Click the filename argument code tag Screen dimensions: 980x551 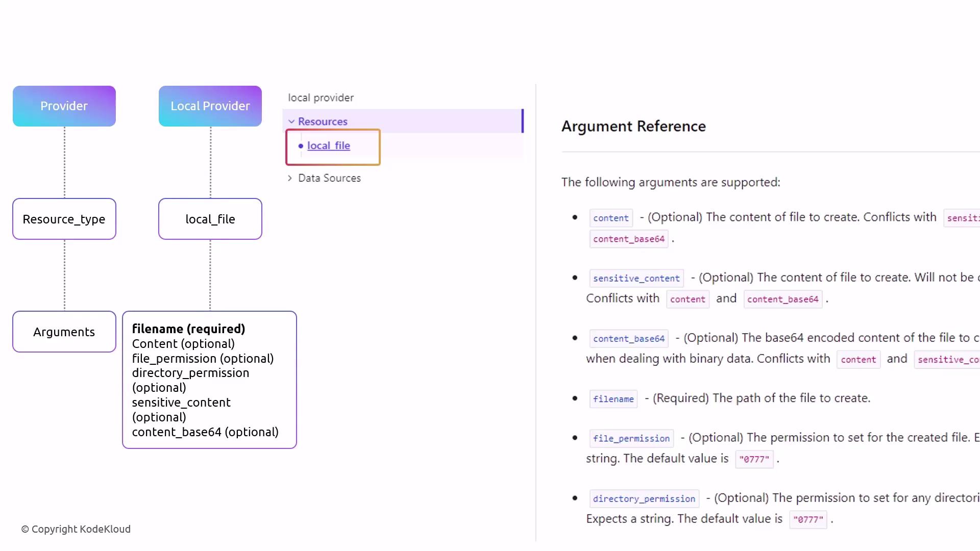(613, 399)
